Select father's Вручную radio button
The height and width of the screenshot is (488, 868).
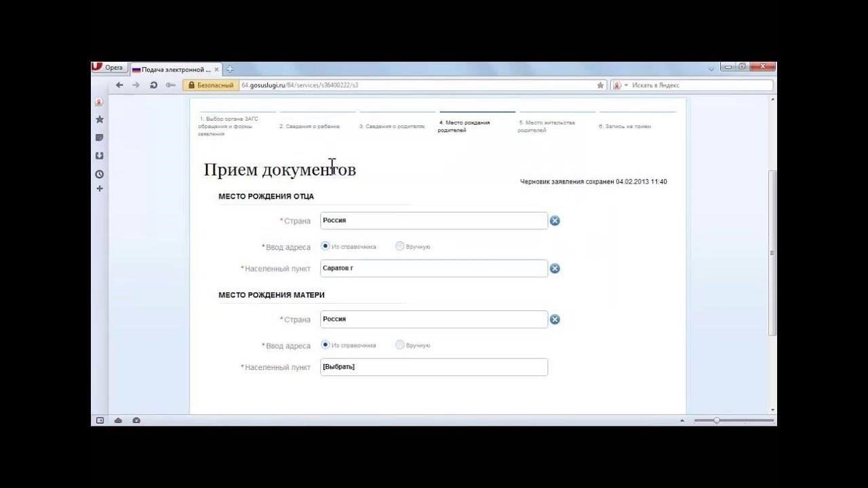tap(399, 246)
